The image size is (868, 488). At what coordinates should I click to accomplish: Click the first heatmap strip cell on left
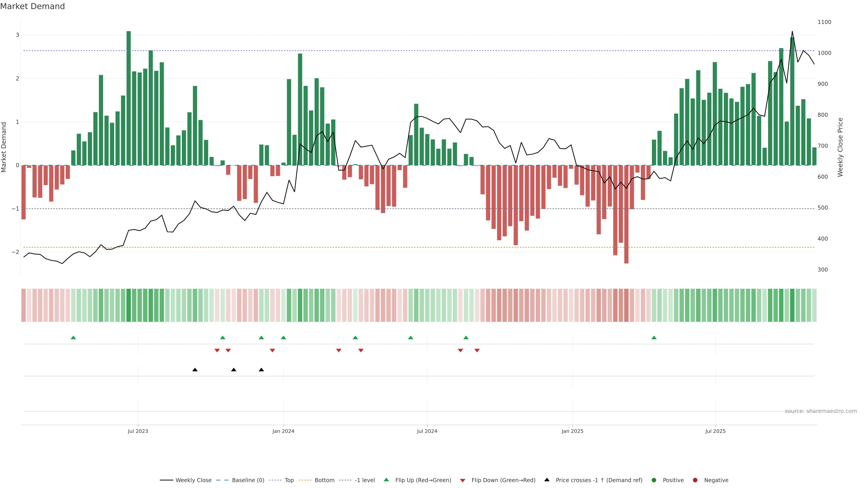[24, 305]
